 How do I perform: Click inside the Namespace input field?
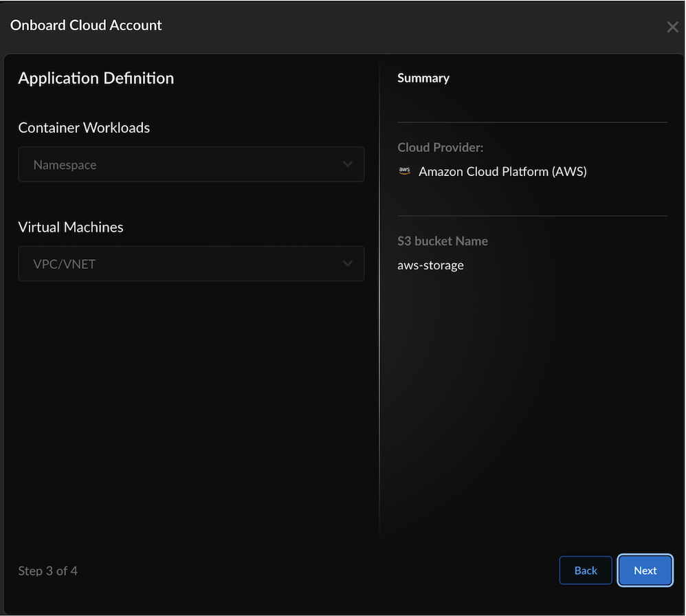pos(172,164)
